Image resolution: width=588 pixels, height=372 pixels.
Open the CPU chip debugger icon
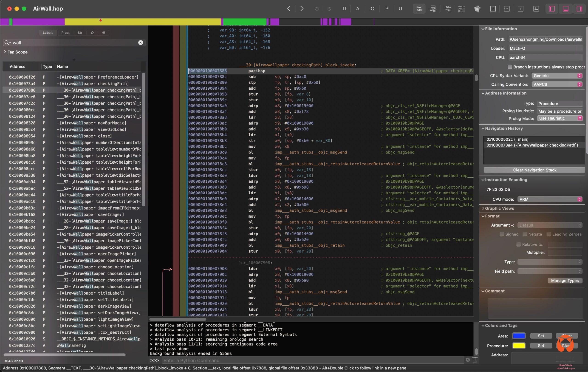click(477, 9)
